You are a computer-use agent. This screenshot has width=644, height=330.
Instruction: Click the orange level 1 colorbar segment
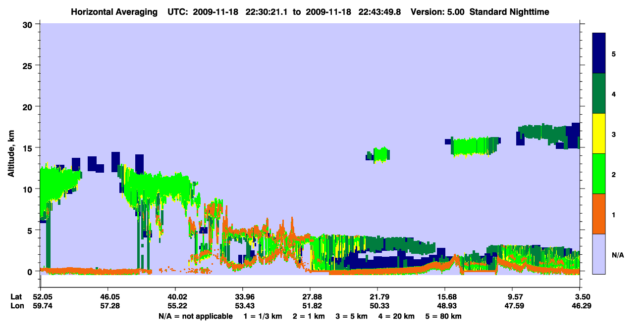pos(599,214)
